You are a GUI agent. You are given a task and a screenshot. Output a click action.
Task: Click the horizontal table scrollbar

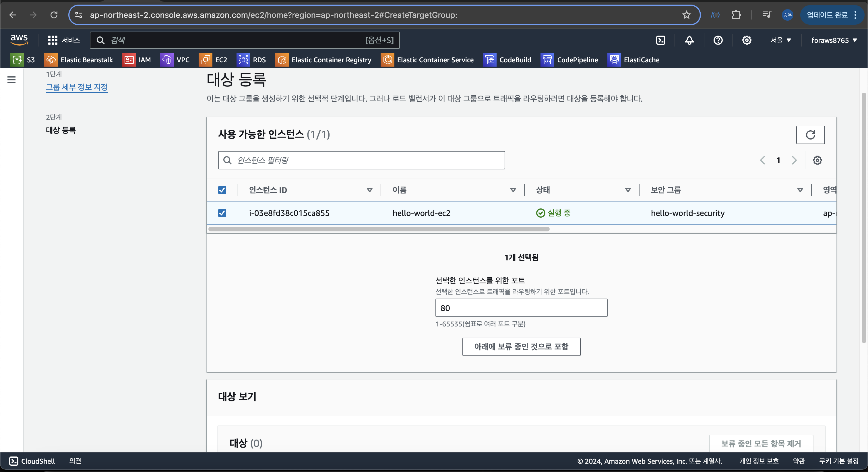click(379, 229)
